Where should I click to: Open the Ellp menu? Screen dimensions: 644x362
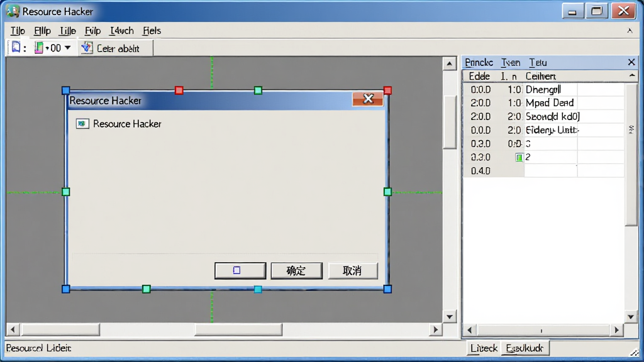42,31
